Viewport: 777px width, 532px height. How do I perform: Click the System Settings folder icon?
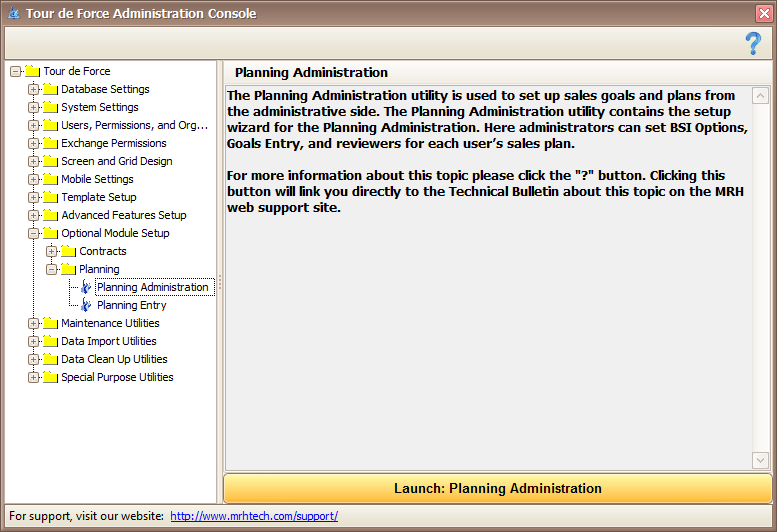pos(51,107)
